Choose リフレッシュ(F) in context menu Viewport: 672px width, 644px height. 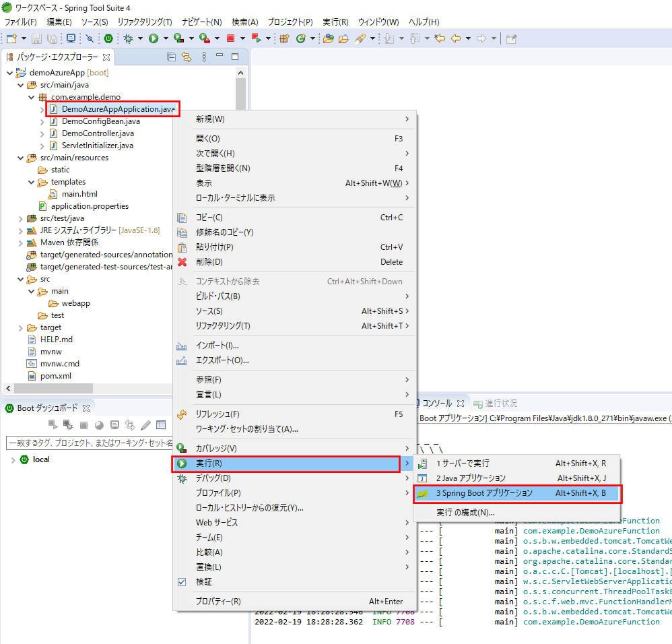pyautogui.click(x=294, y=414)
